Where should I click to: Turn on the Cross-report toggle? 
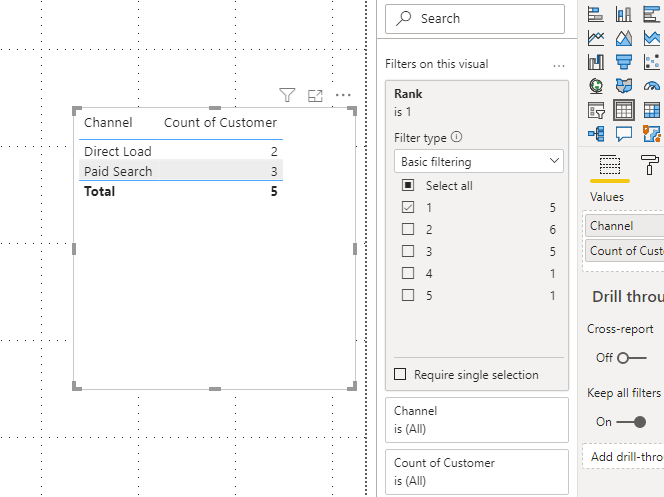[x=632, y=358]
